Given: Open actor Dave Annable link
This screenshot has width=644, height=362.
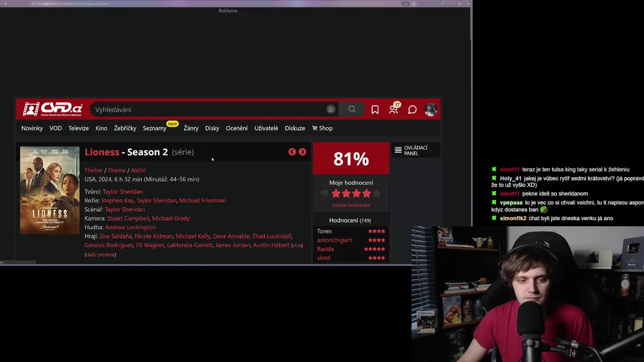Looking at the screenshot, I should coord(231,236).
